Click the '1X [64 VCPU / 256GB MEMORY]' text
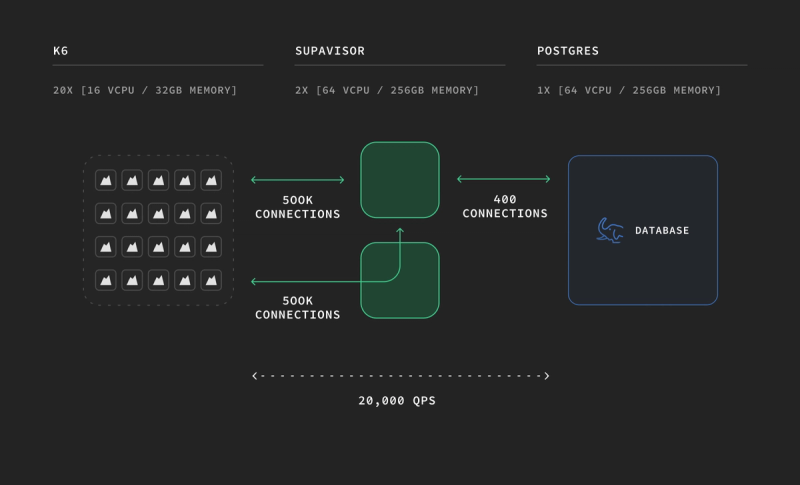The image size is (800, 485). click(629, 90)
